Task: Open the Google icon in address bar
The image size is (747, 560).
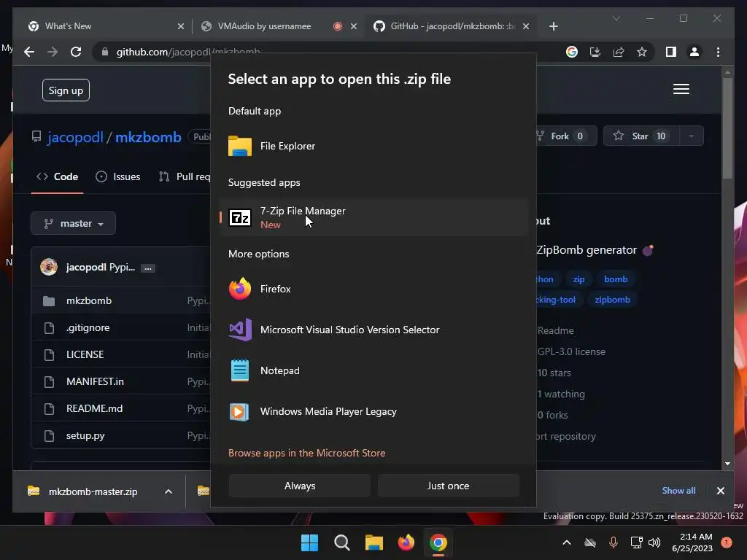Action: pos(572,52)
